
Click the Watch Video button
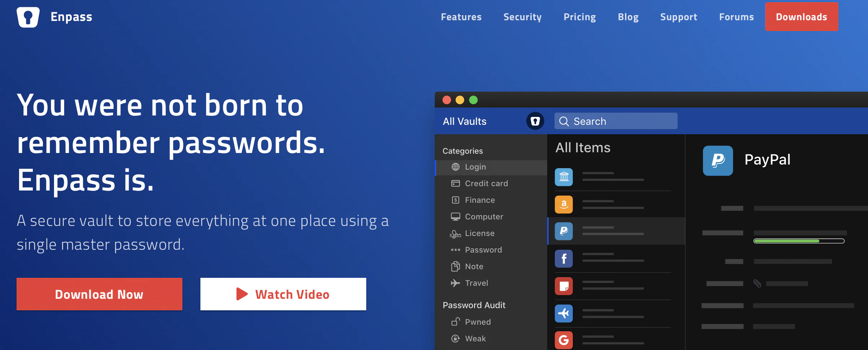[283, 294]
